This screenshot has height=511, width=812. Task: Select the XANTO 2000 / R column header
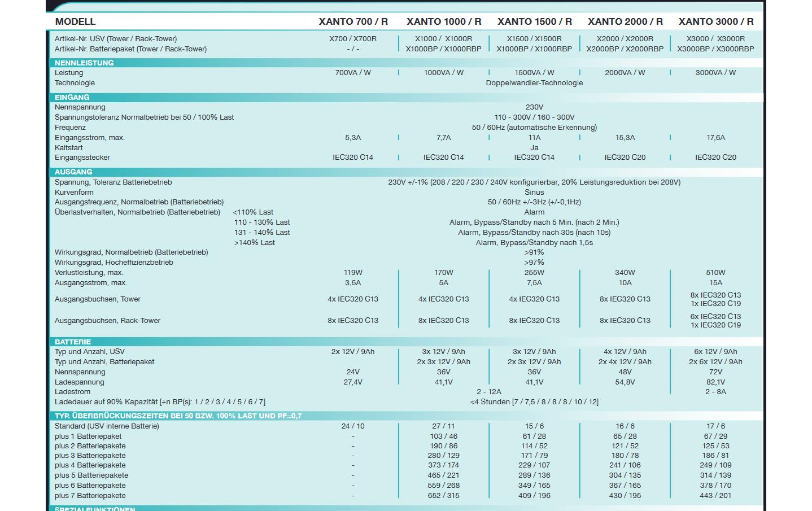[625, 21]
